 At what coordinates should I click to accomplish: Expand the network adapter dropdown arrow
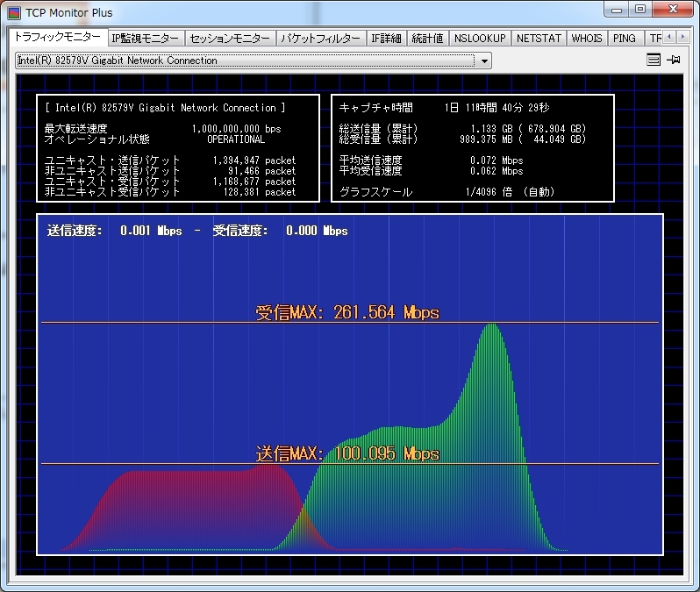(x=483, y=61)
